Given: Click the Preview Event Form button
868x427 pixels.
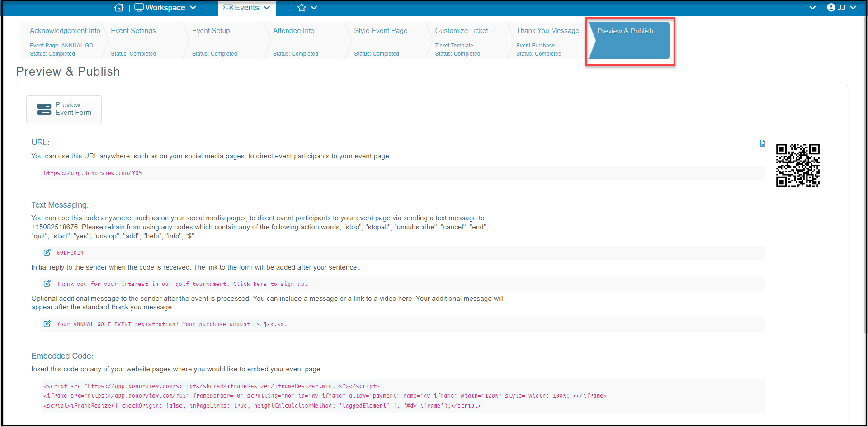Looking at the screenshot, I should (x=64, y=109).
